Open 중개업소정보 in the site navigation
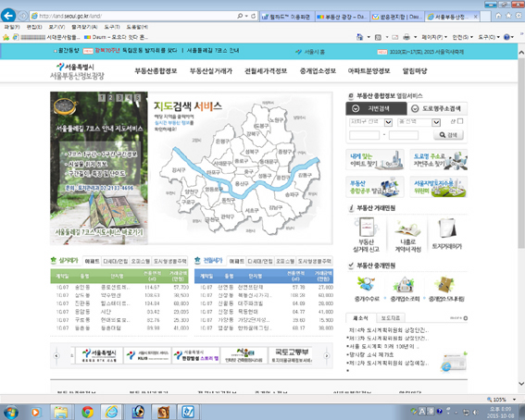525x420 pixels. click(318, 71)
